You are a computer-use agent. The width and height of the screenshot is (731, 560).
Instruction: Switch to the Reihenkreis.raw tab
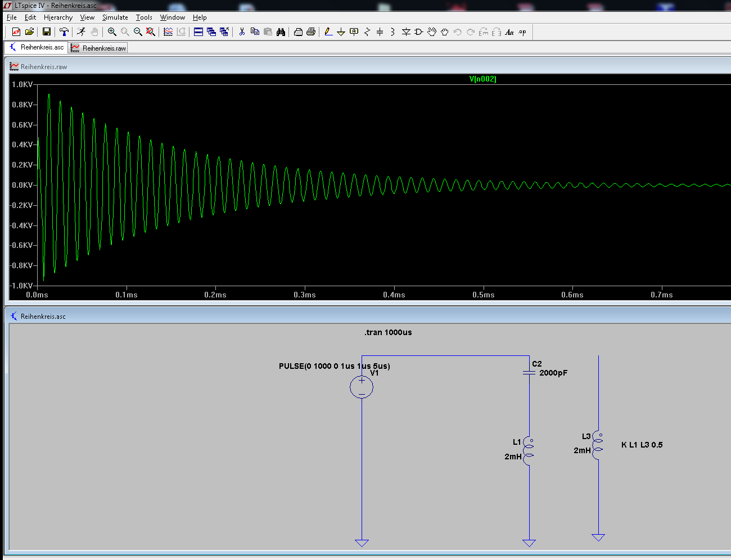98,48
